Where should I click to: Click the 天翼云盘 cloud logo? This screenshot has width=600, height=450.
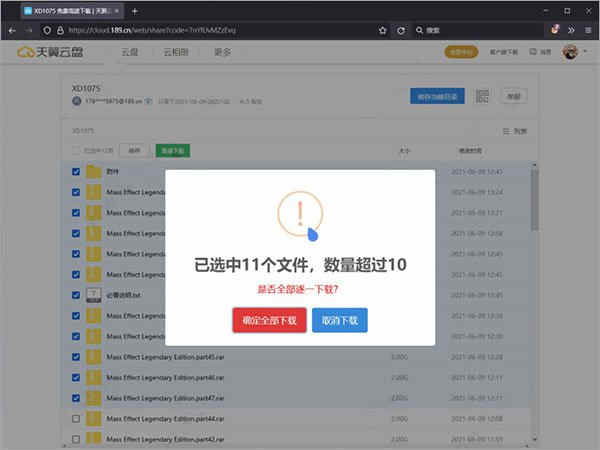(48, 51)
